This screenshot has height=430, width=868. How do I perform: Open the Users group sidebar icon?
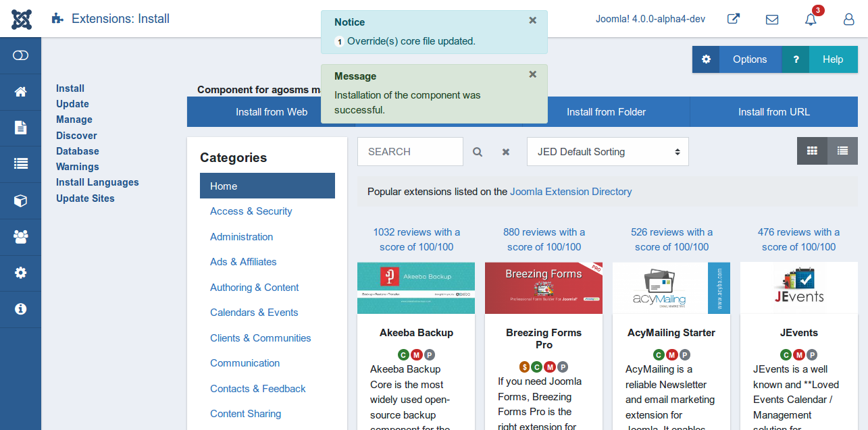[20, 237]
